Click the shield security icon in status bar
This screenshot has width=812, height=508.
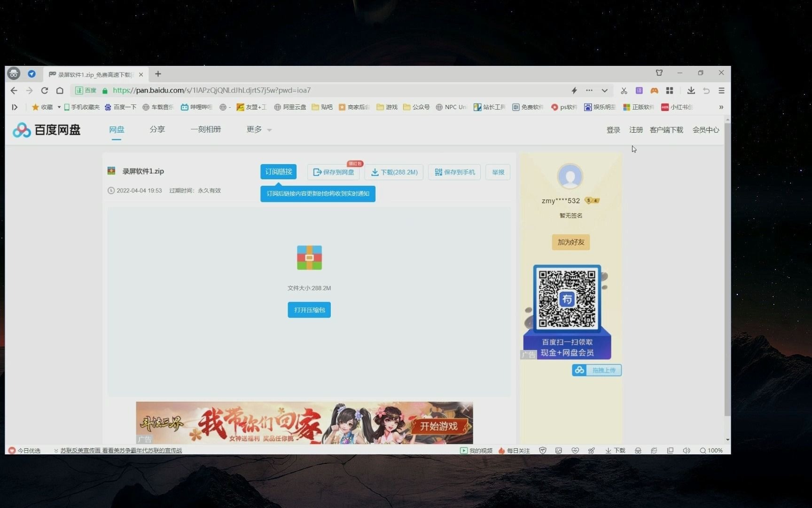click(x=543, y=451)
